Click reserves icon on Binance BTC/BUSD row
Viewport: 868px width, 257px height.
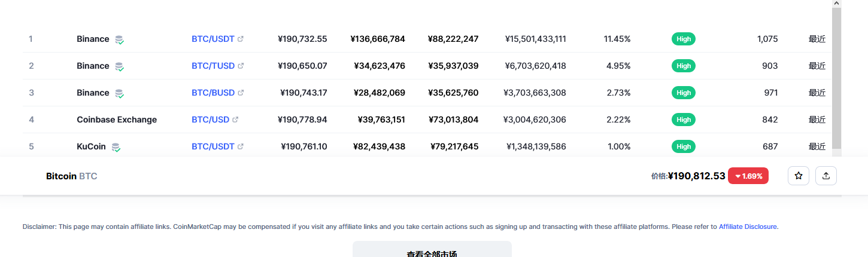point(120,93)
